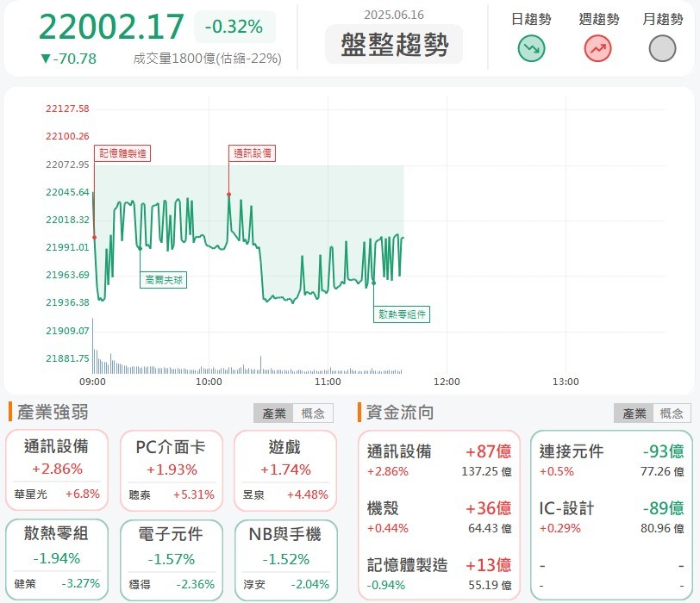
Task: Click the 通訊設備 chart marker label
Action: [253, 153]
